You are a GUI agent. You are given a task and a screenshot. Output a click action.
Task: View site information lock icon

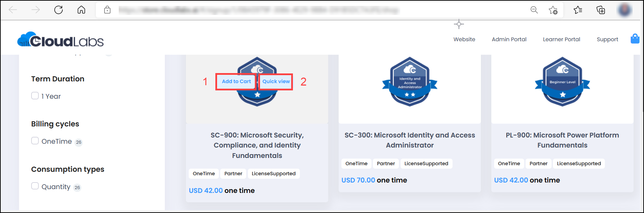point(107,10)
